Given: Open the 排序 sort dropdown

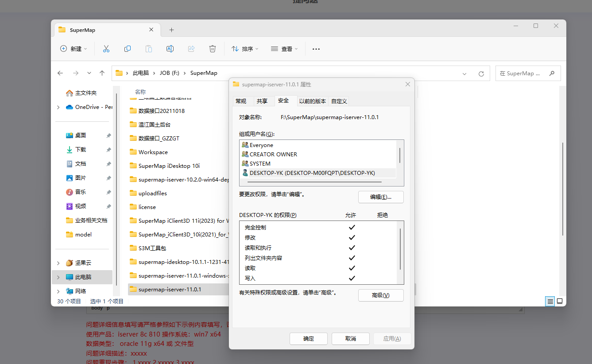Looking at the screenshot, I should click(245, 49).
